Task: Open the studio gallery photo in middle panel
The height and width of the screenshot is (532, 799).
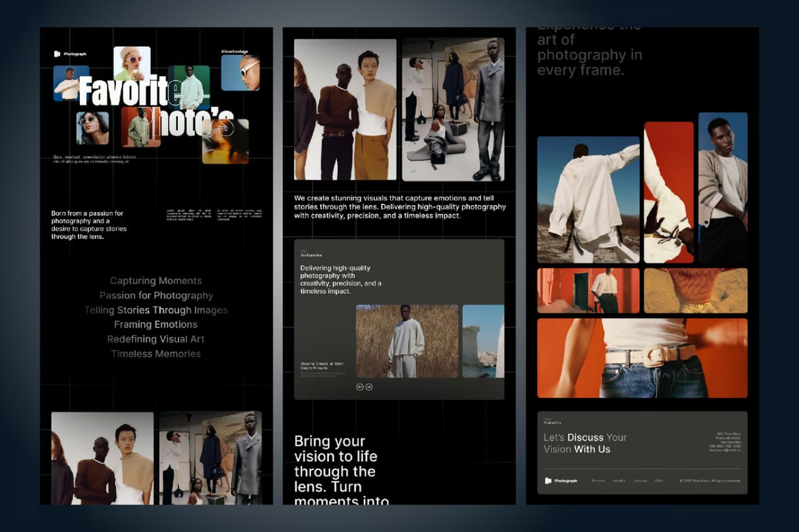Action: coord(453,110)
